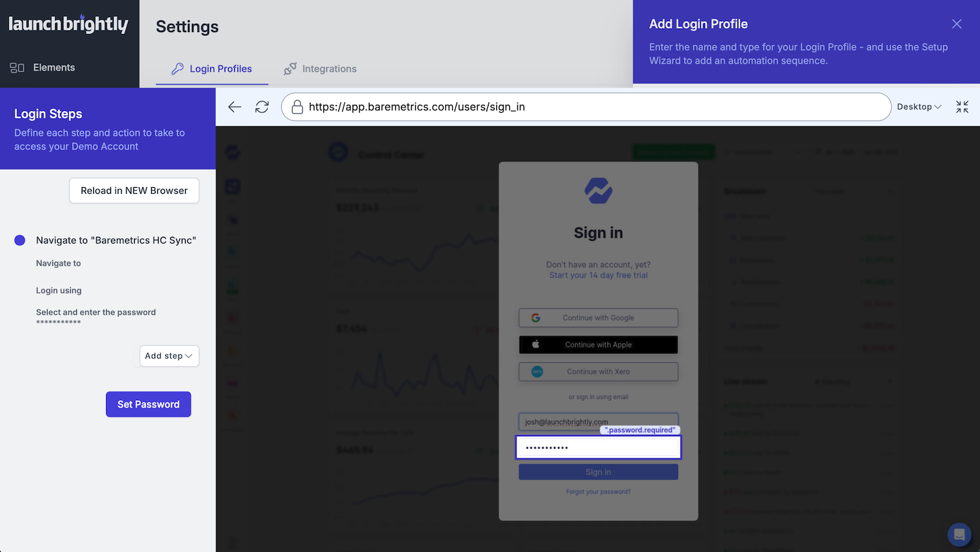980x552 pixels.
Task: Open the Intercom chat bubble
Action: [x=959, y=534]
